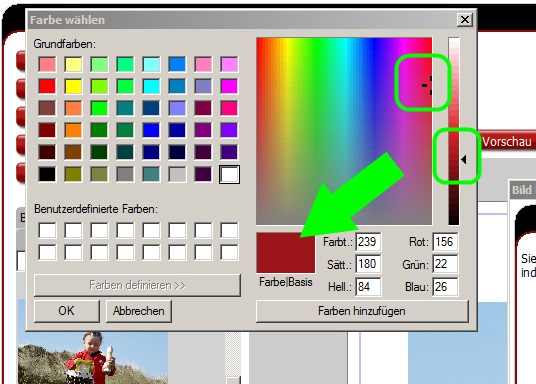
Task: Click the Farbt. hue field showing 239
Action: (x=368, y=242)
